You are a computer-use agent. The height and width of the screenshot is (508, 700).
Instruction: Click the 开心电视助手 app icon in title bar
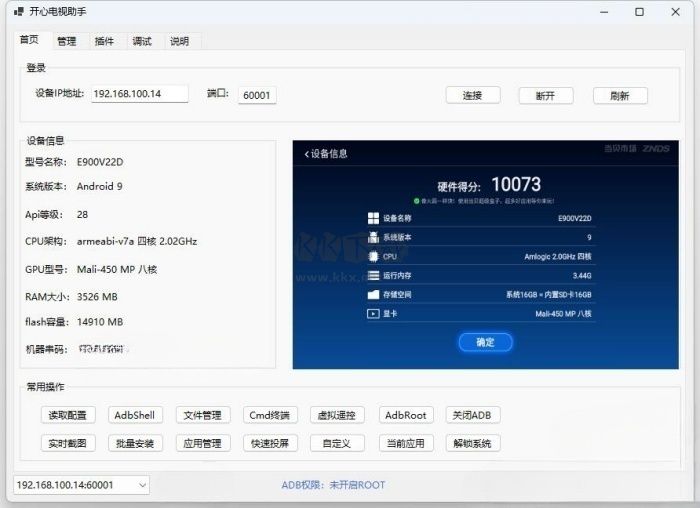point(18,11)
